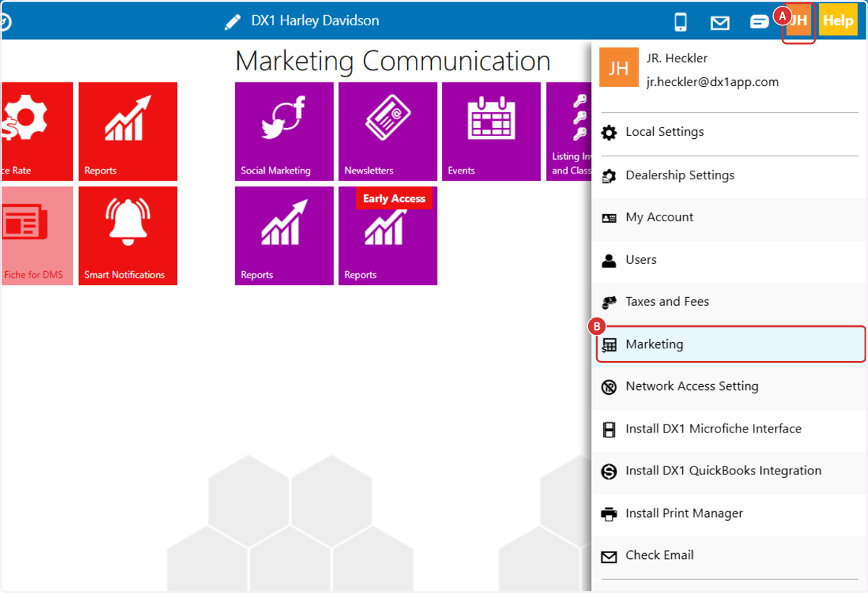Click the Early Access badge

point(394,198)
